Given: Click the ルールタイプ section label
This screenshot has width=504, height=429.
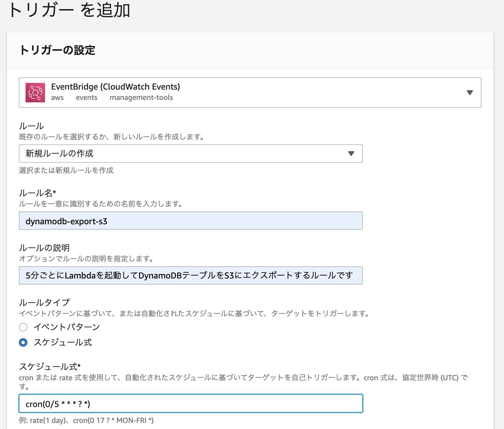Looking at the screenshot, I should pyautogui.click(x=44, y=303).
